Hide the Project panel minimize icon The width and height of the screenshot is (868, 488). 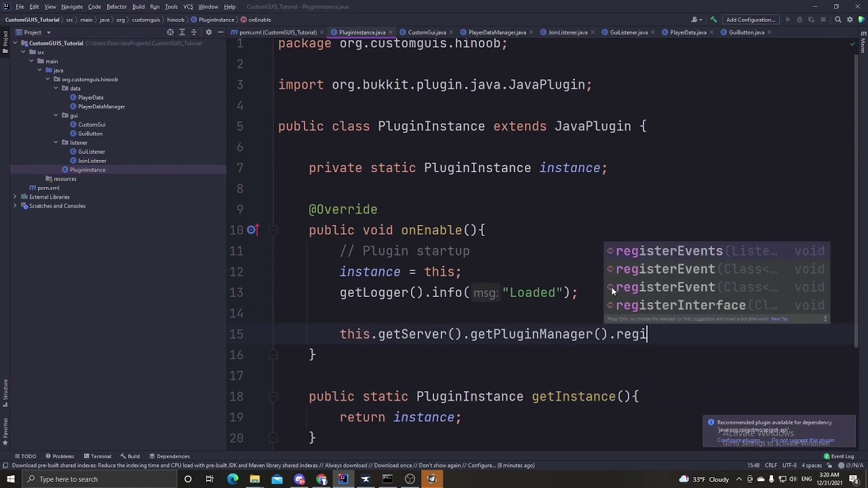220,32
